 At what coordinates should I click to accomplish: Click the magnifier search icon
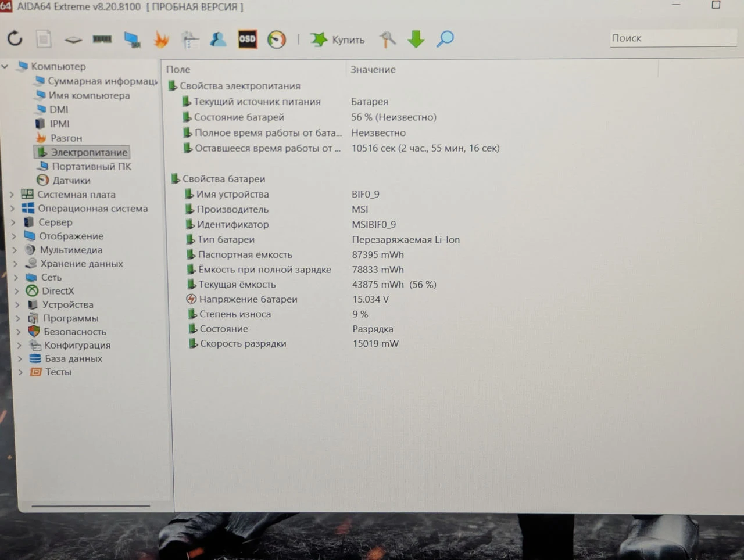click(445, 39)
